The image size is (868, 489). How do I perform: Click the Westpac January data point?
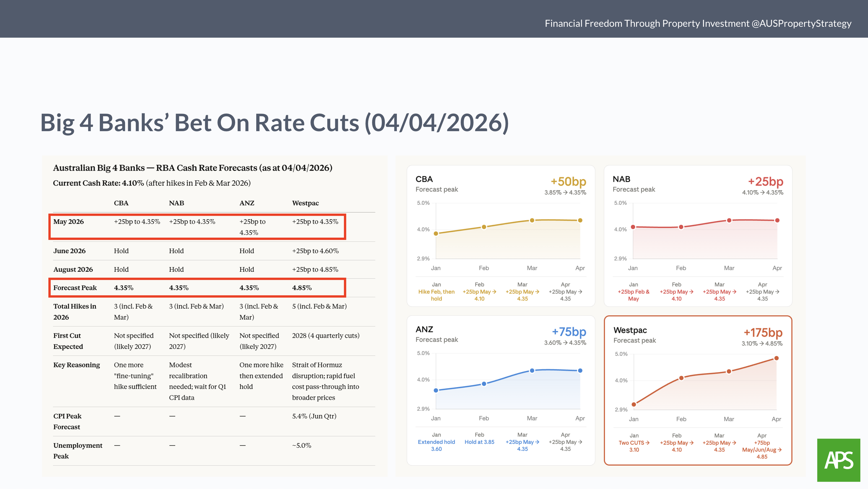pos(634,404)
